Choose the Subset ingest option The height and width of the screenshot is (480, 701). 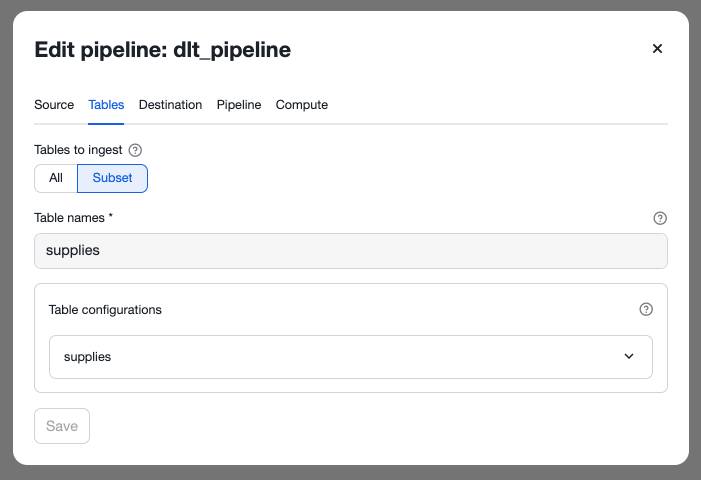(x=112, y=178)
